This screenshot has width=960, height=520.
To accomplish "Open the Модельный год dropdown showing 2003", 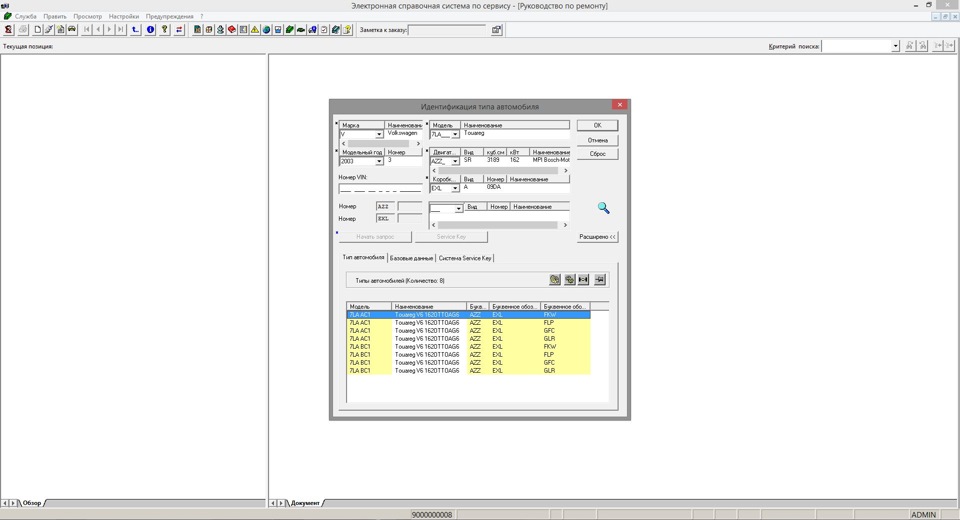I will [379, 161].
